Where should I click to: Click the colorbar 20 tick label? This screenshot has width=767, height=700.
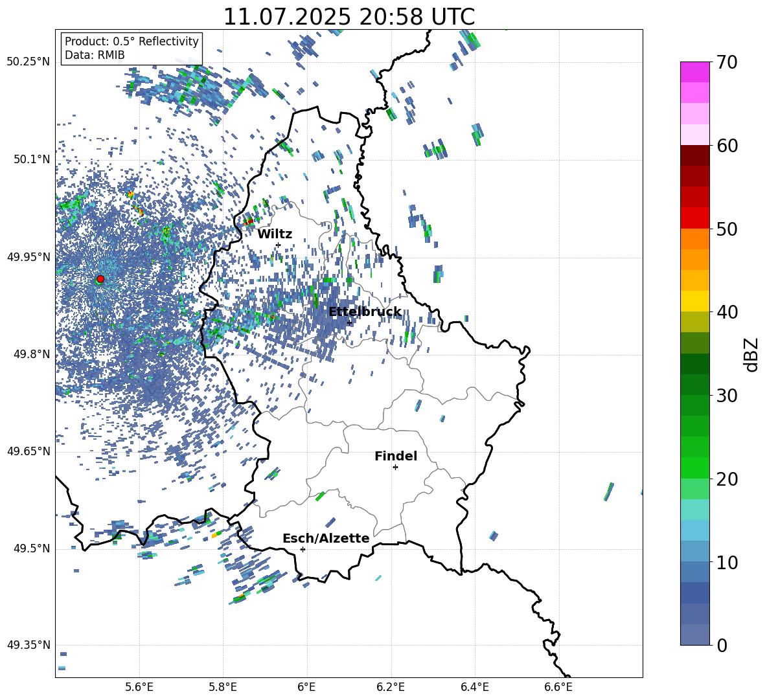point(727,479)
